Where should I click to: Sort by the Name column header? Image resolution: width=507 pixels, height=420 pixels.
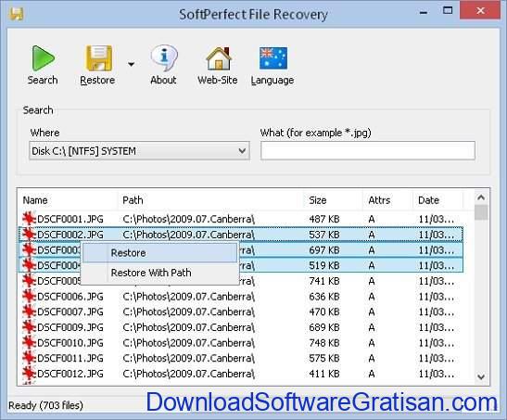click(35, 200)
